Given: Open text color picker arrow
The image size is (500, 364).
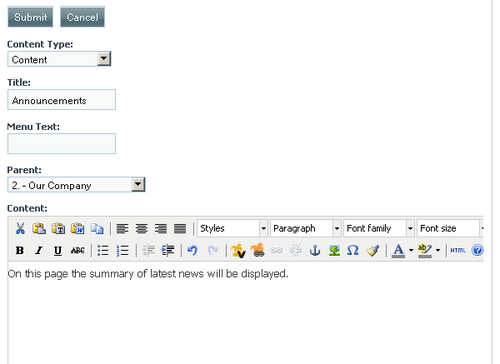Looking at the screenshot, I should coord(411,250).
